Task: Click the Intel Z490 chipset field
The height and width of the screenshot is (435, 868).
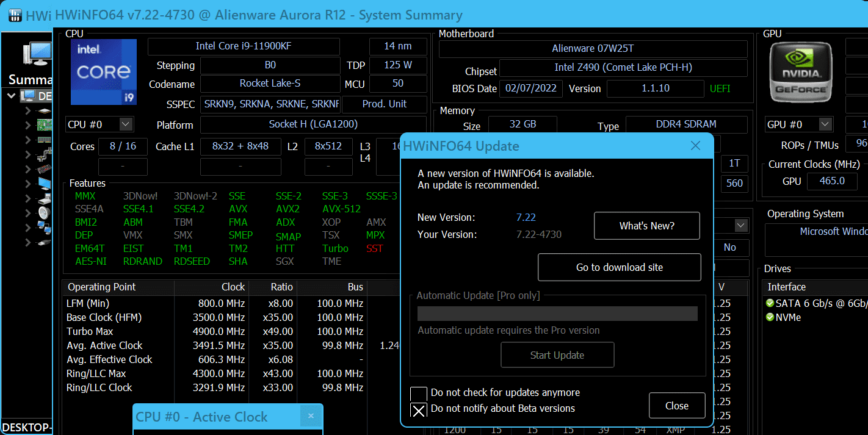Action: click(x=623, y=68)
